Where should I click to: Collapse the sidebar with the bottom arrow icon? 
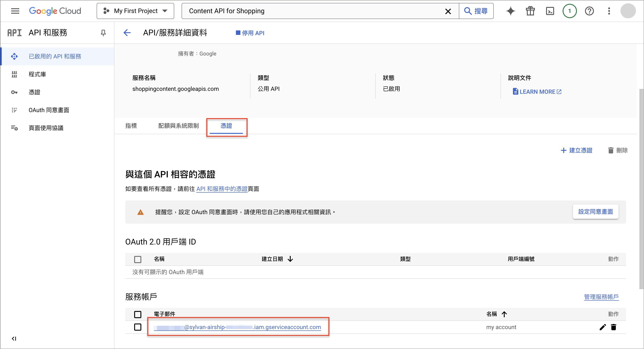tap(14, 339)
